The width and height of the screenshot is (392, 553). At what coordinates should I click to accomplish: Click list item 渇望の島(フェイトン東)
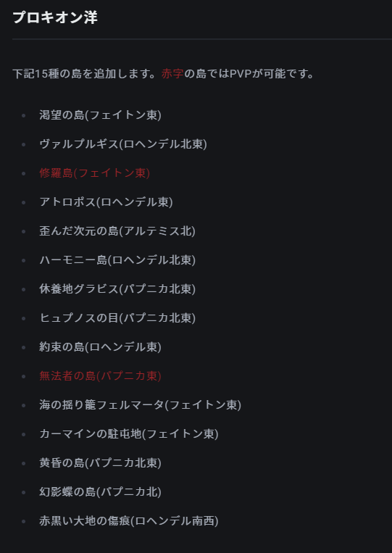click(101, 115)
